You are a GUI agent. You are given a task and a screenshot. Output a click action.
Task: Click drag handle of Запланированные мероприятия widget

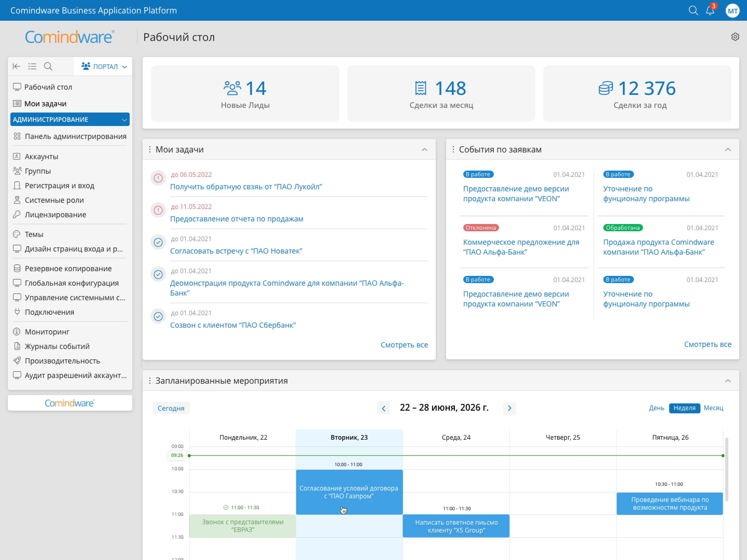[x=150, y=380]
